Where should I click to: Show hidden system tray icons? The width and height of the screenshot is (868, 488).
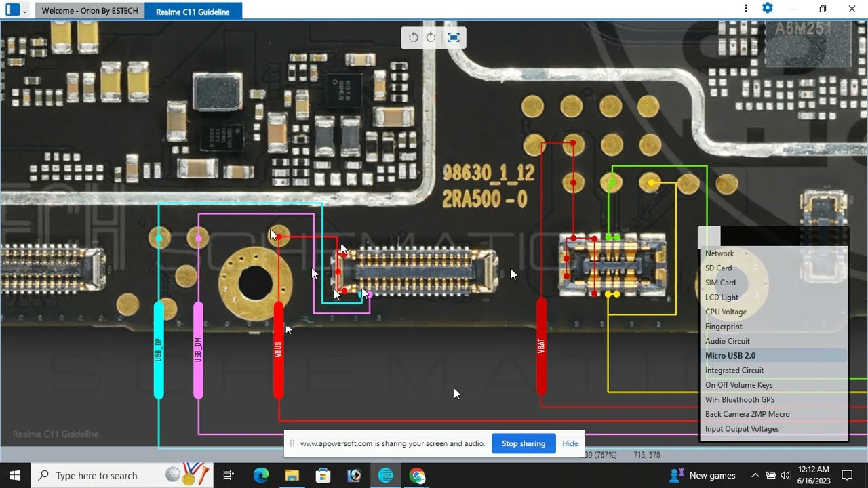point(755,475)
